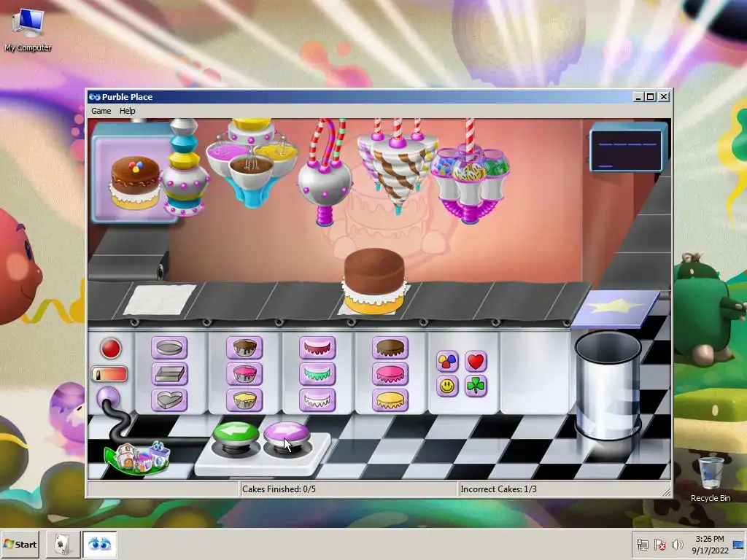Open My Computer desktop icon
747x560 pixels.
(x=28, y=29)
